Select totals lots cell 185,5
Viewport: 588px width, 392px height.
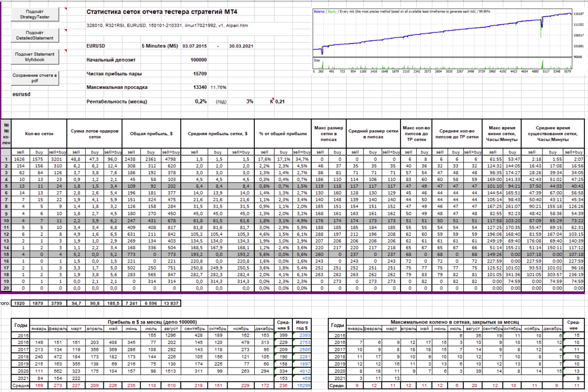pyautogui.click(x=113, y=303)
